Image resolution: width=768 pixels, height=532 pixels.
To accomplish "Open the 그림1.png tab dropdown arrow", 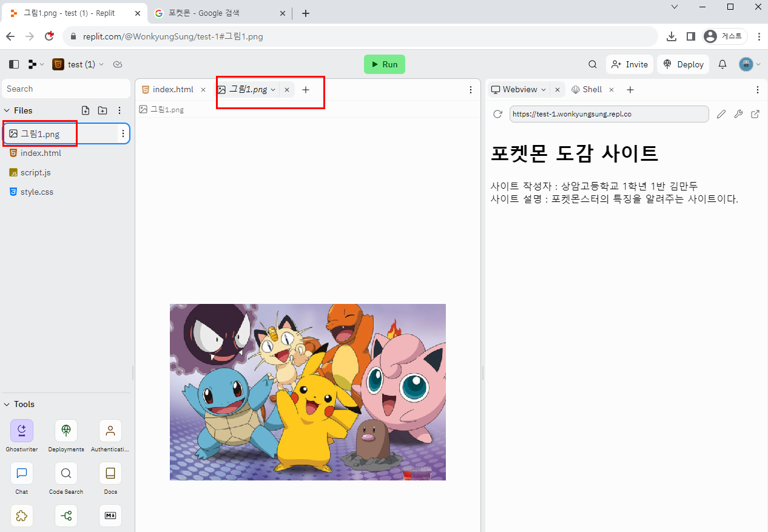I will (273, 90).
